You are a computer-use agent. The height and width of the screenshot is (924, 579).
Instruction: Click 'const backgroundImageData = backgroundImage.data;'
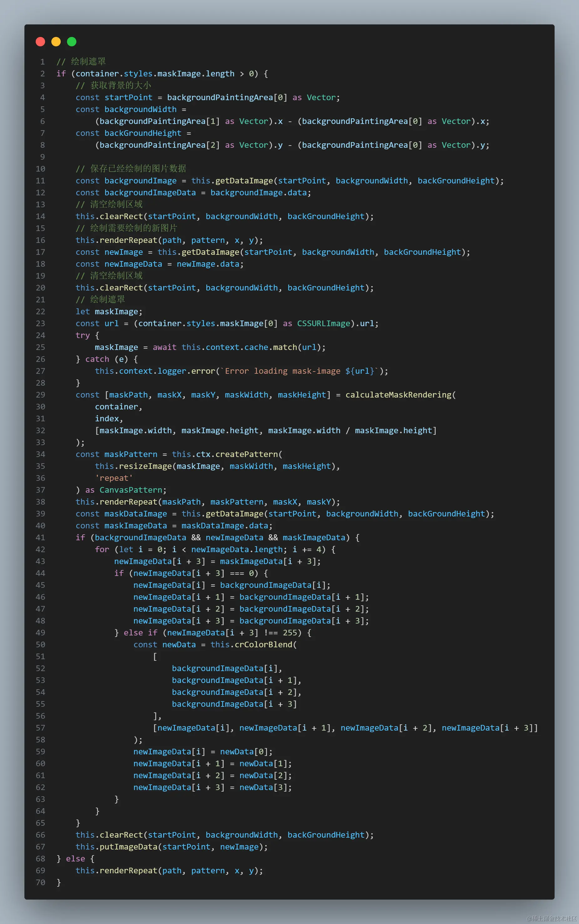pyautogui.click(x=193, y=192)
